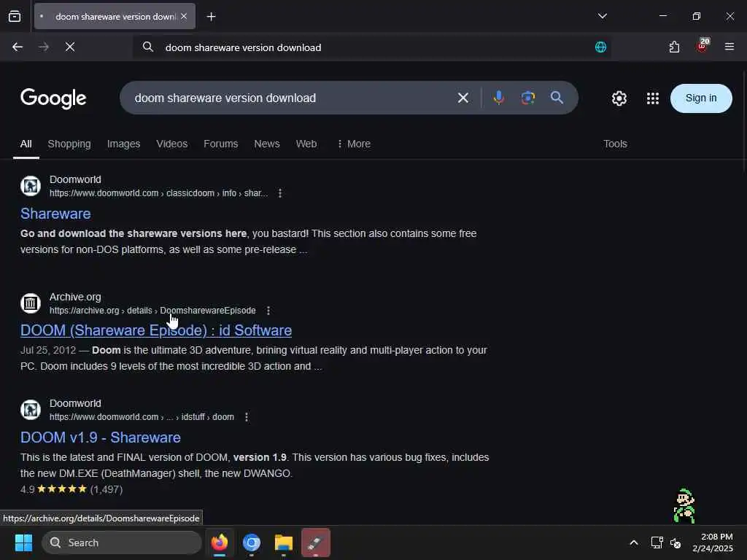This screenshot has width=747, height=560.
Task: Open the ad blocker extension with 20 badge
Action: click(703, 46)
